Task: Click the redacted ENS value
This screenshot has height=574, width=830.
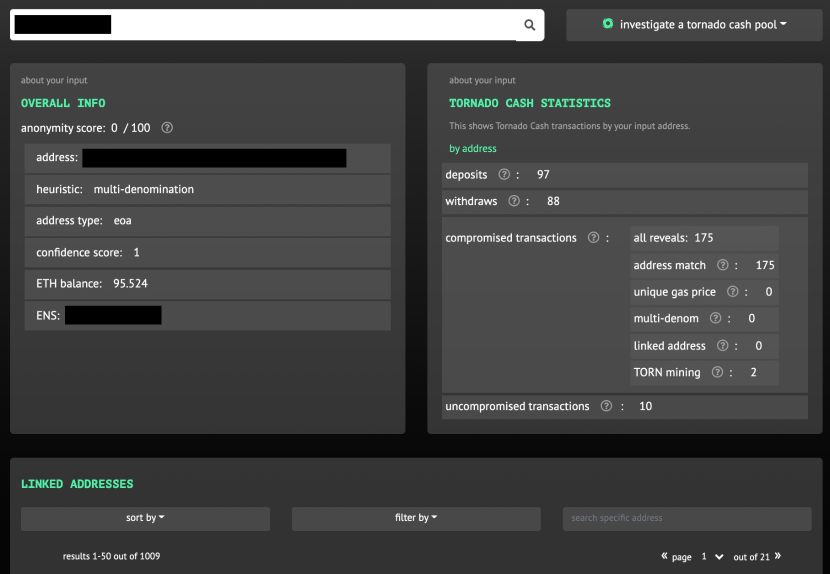Action: [x=113, y=315]
